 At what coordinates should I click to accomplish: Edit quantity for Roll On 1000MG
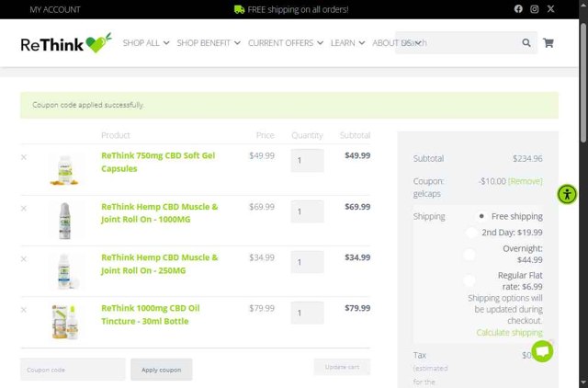coord(307,211)
